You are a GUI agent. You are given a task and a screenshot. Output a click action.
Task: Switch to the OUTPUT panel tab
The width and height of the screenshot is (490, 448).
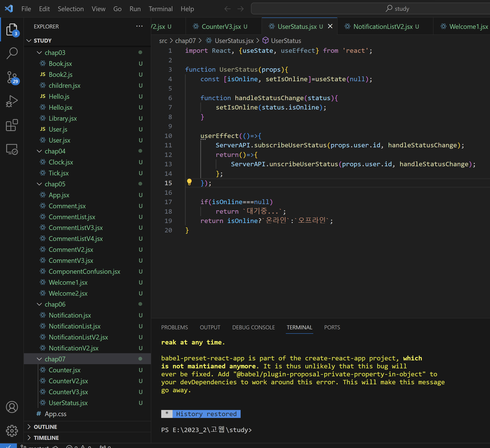[210, 327]
